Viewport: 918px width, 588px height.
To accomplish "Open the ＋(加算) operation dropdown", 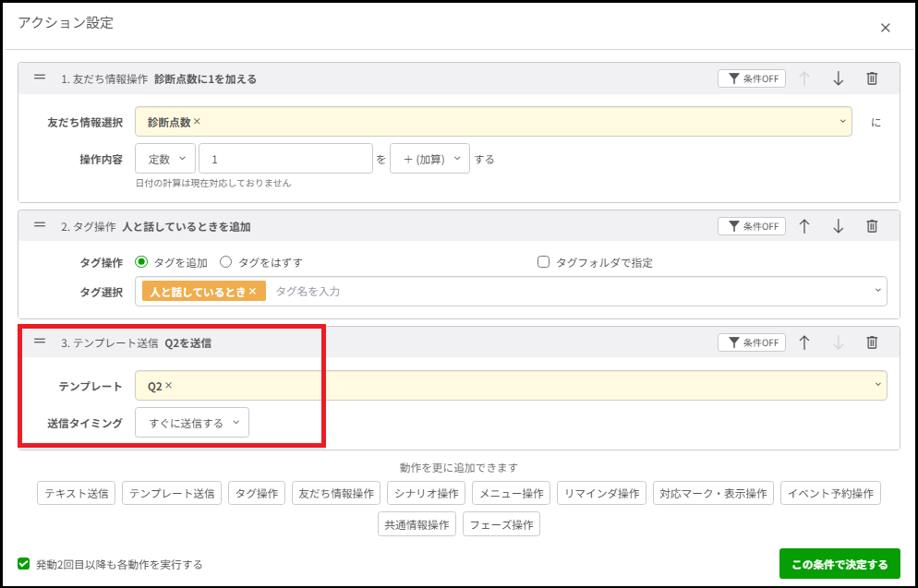I will pos(429,159).
